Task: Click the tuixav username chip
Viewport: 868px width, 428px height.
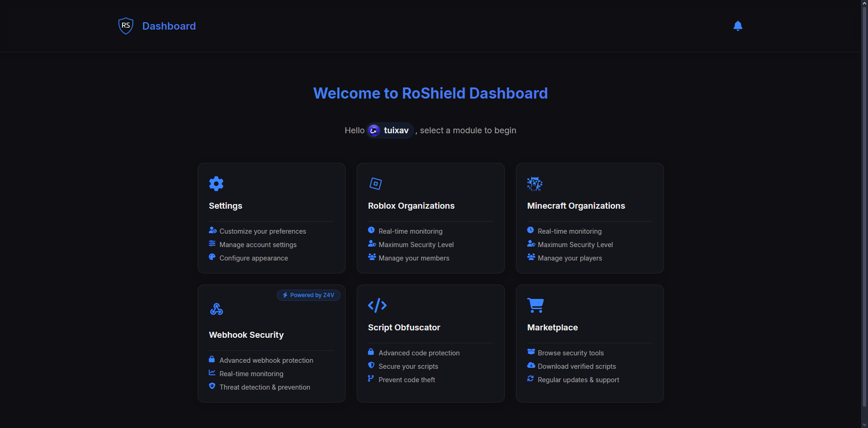Action: pos(390,130)
